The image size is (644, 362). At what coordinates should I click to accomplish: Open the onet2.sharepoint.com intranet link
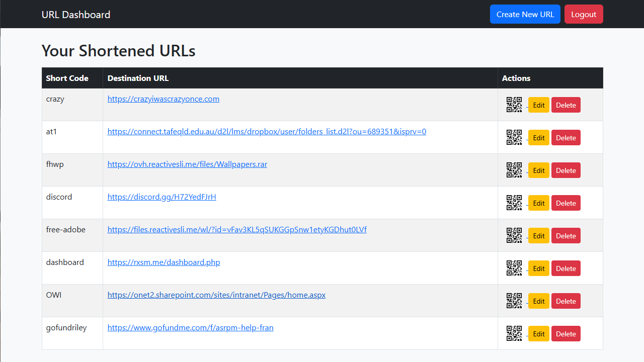click(216, 295)
